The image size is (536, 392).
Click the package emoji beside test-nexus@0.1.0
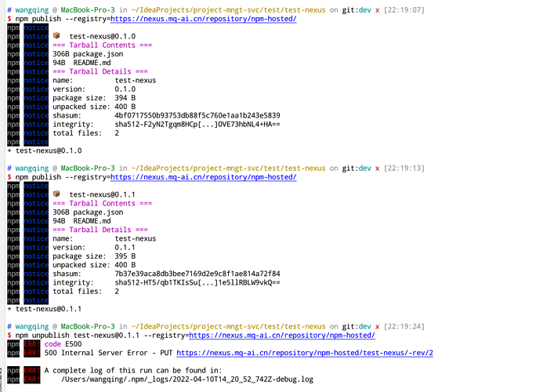point(56,35)
